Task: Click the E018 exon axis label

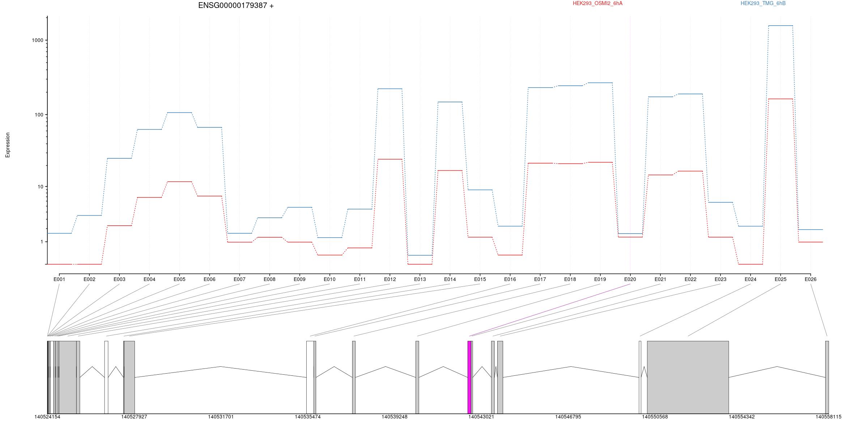Action: tap(570, 279)
